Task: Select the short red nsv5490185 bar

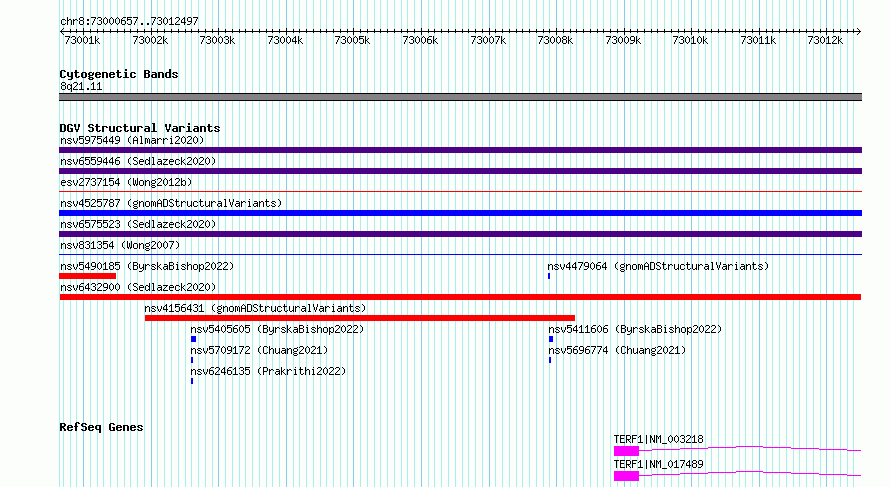Action: 87,276
